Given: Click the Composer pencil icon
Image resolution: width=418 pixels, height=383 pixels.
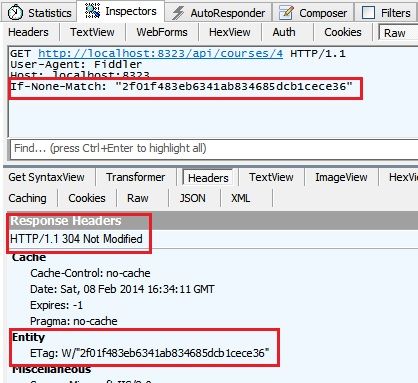Looking at the screenshot, I should (286, 13).
